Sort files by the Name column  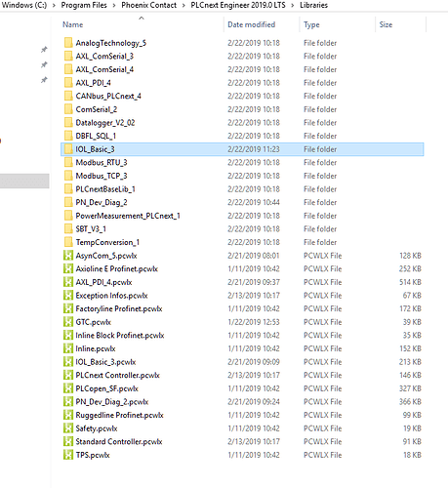click(72, 24)
